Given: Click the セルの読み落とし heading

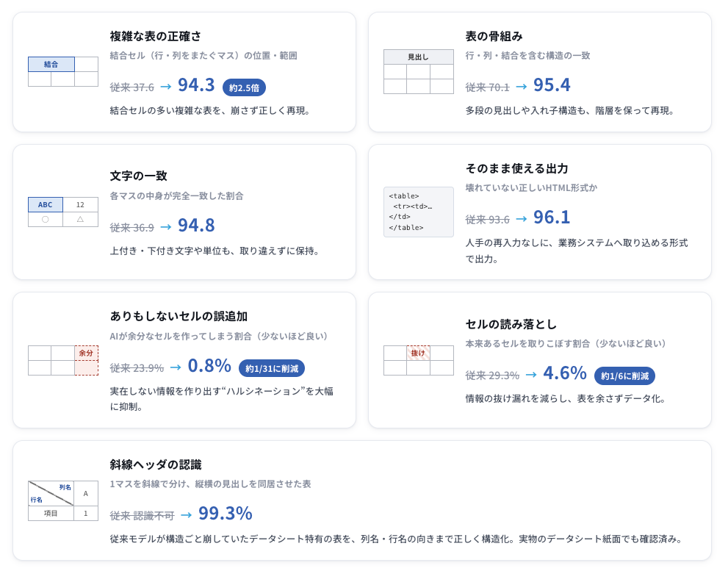Looking at the screenshot, I should (511, 324).
